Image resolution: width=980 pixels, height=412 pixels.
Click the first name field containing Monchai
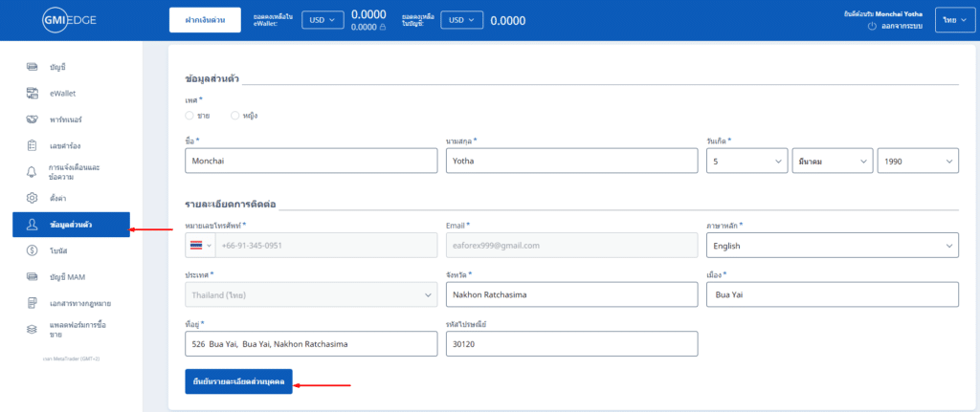[309, 162]
